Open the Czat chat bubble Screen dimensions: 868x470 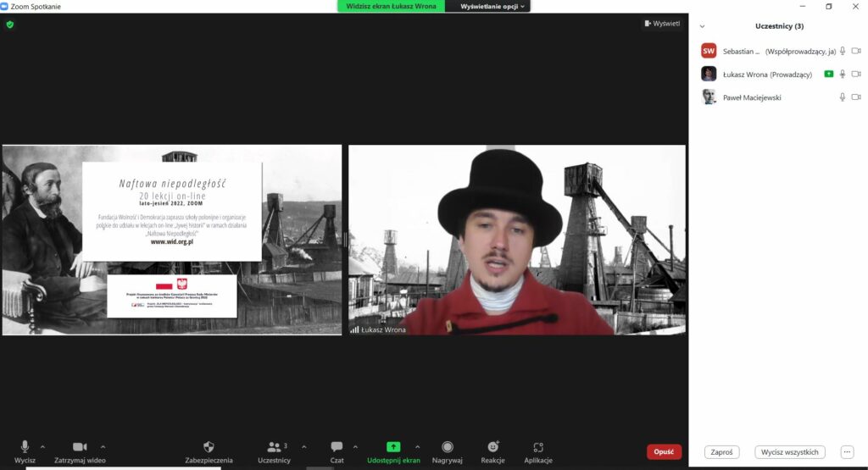(337, 447)
